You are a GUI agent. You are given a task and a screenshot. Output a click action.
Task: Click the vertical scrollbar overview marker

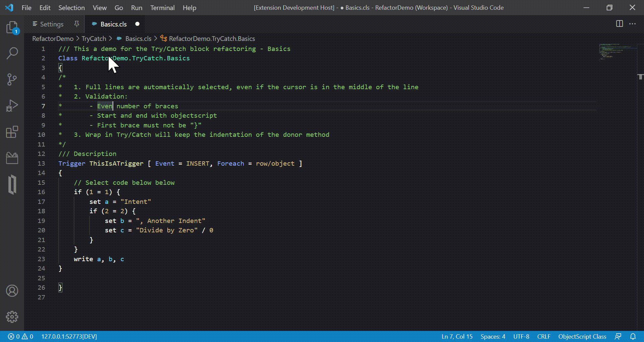click(x=640, y=77)
